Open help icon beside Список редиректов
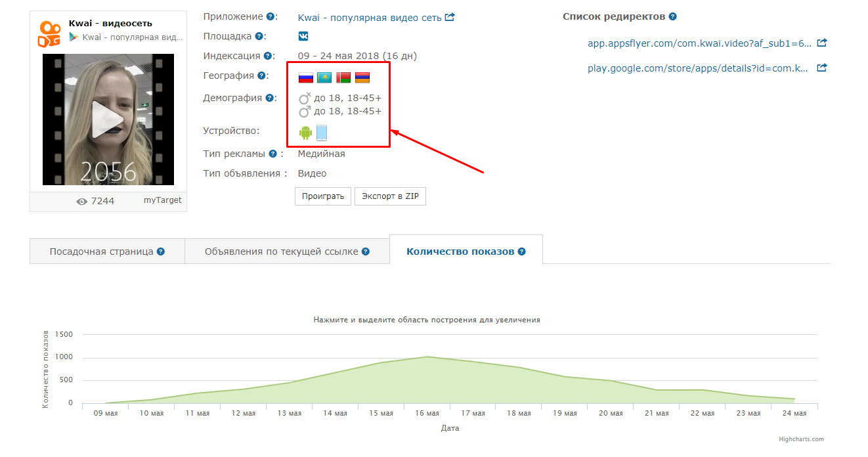 tap(672, 17)
